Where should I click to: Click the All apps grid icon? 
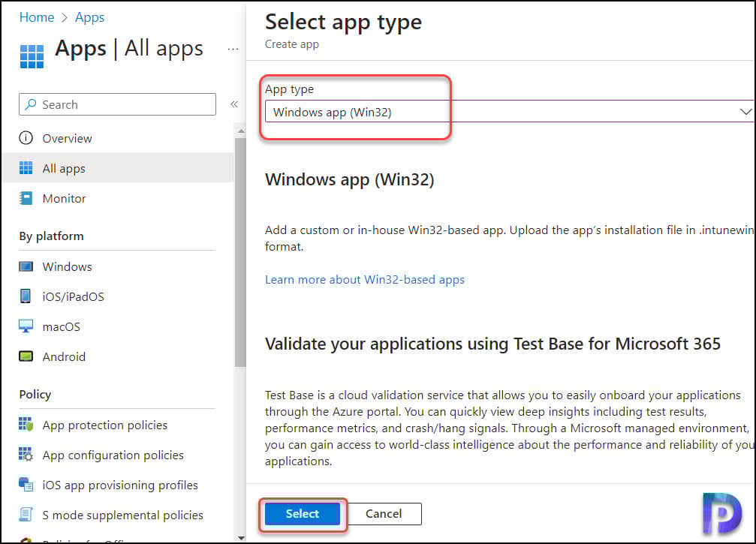(26, 168)
